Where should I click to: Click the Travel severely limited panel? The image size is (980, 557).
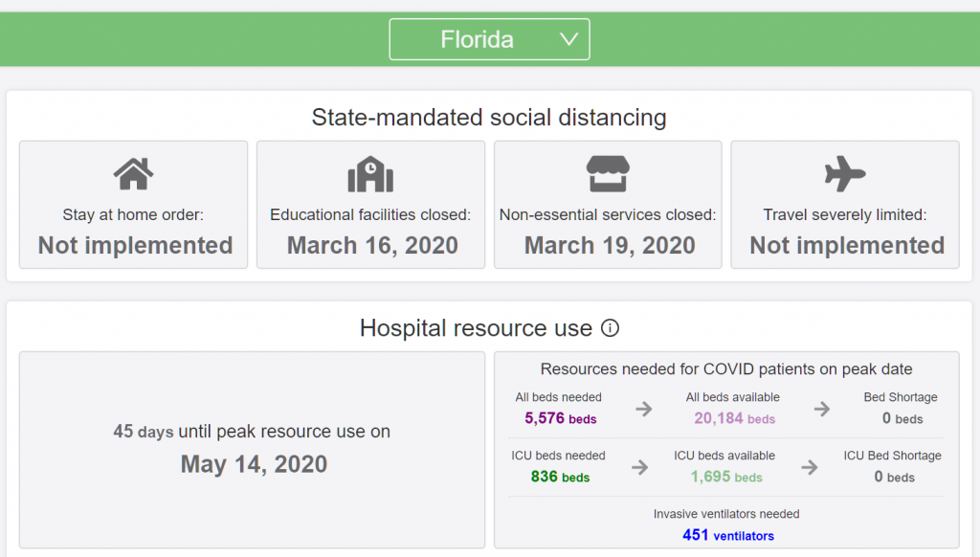(843, 204)
